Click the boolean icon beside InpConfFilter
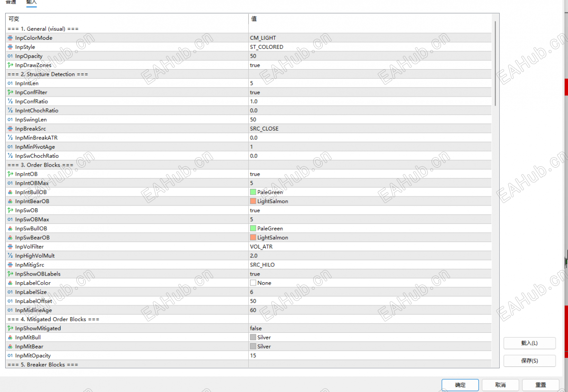The width and height of the screenshot is (568, 392). click(x=10, y=92)
